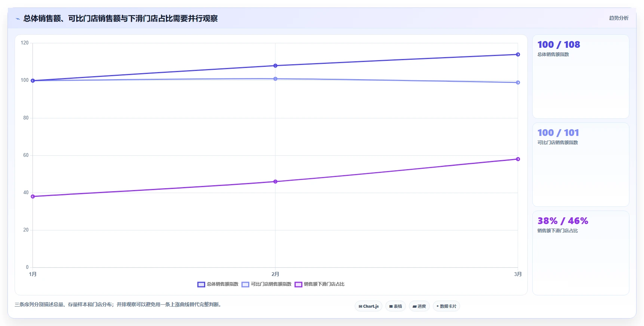Click the footnote starting 三条序列分别描述总量

118,305
